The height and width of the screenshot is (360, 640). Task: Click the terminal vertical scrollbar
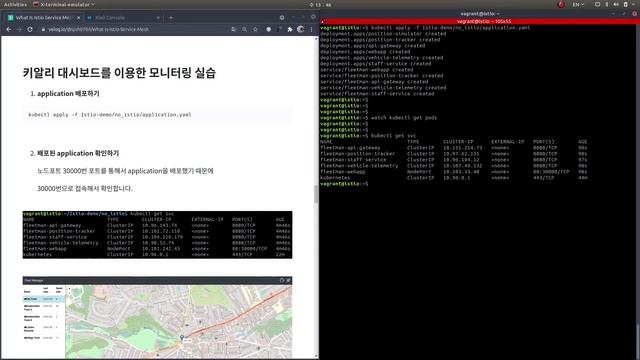pyautogui.click(x=638, y=341)
